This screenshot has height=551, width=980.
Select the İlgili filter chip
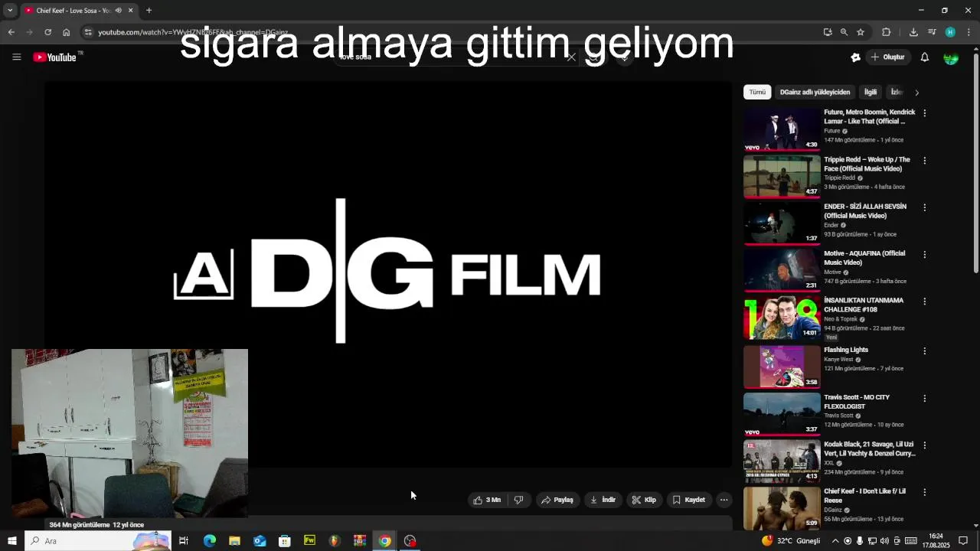click(x=871, y=92)
